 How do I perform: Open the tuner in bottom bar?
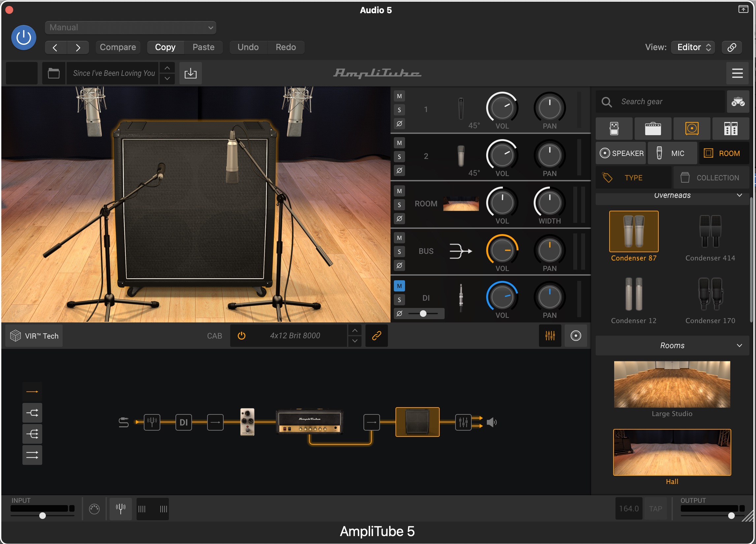121,509
